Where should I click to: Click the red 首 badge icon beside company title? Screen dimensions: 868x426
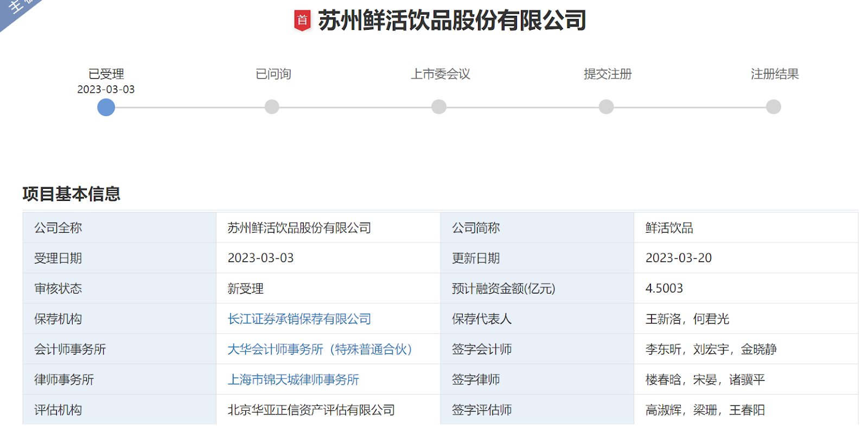[x=302, y=21]
